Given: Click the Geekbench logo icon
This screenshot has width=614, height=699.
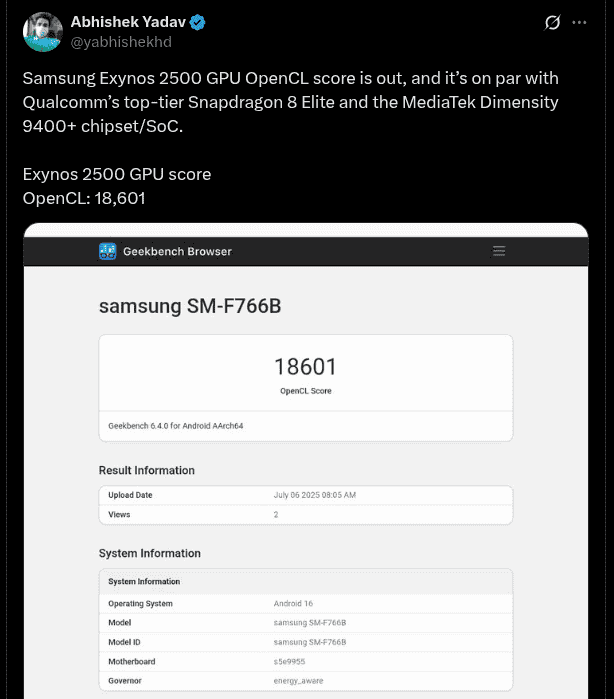Looking at the screenshot, I should pos(108,251).
